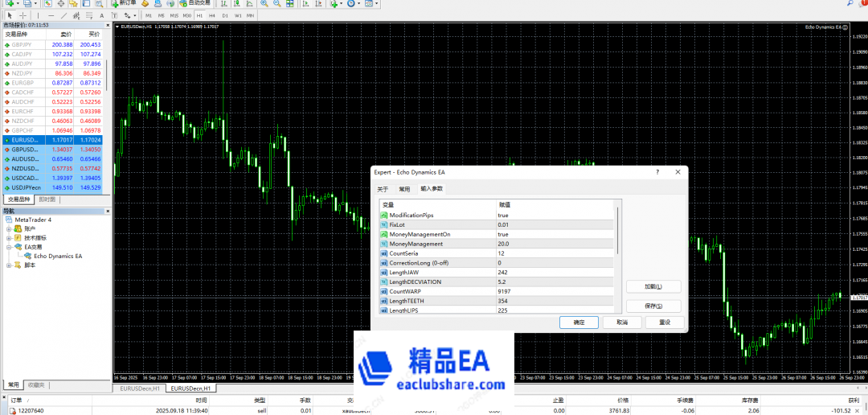
Task: Collapse the EA交易 tree node
Action: [x=9, y=247]
